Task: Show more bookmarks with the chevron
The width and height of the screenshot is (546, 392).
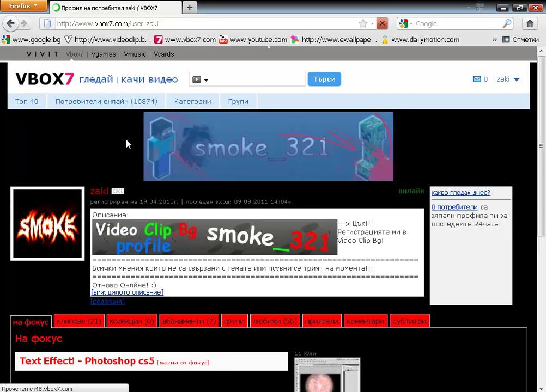Action: point(494,40)
